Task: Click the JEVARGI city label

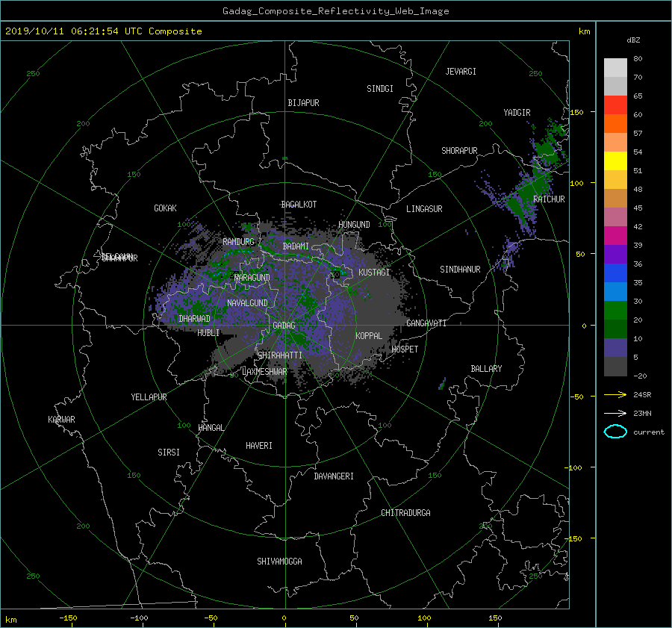Action: [x=461, y=72]
